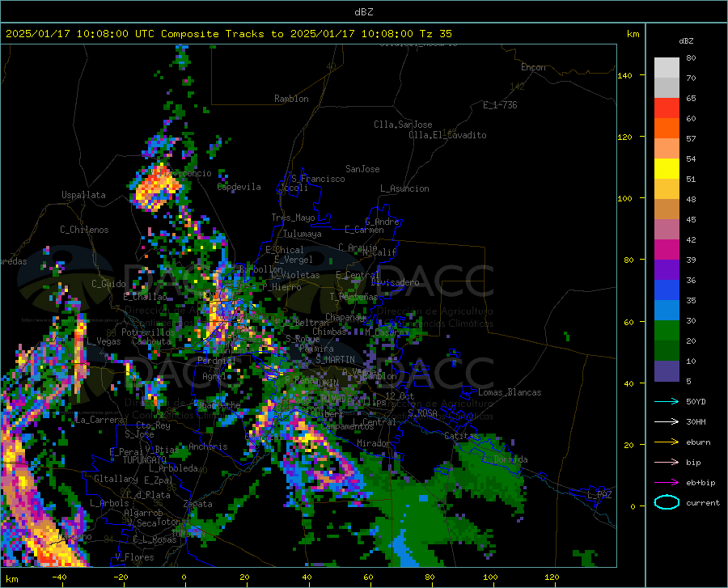
Task: Click the 12_Oct map label
Action: (x=400, y=396)
